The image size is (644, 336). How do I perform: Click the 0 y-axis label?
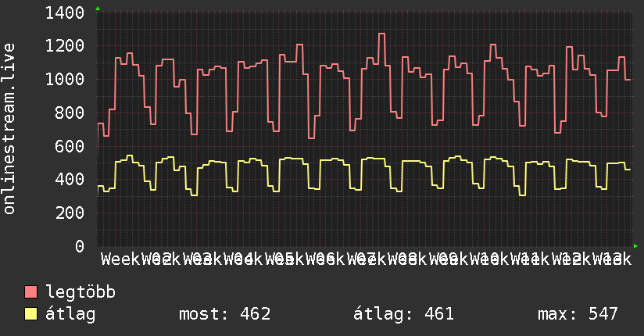[80, 246]
